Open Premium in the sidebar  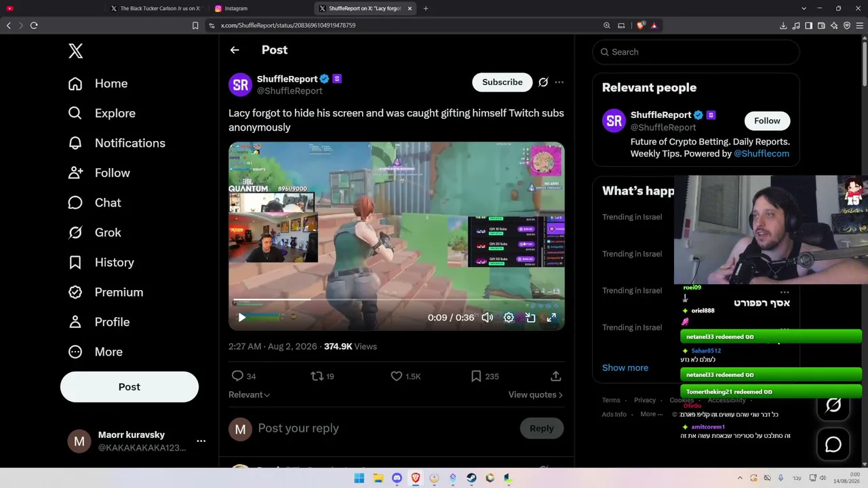(106, 292)
